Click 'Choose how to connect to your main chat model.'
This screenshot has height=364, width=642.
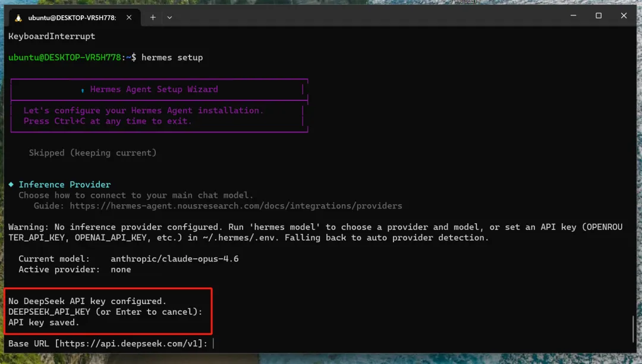[136, 195]
